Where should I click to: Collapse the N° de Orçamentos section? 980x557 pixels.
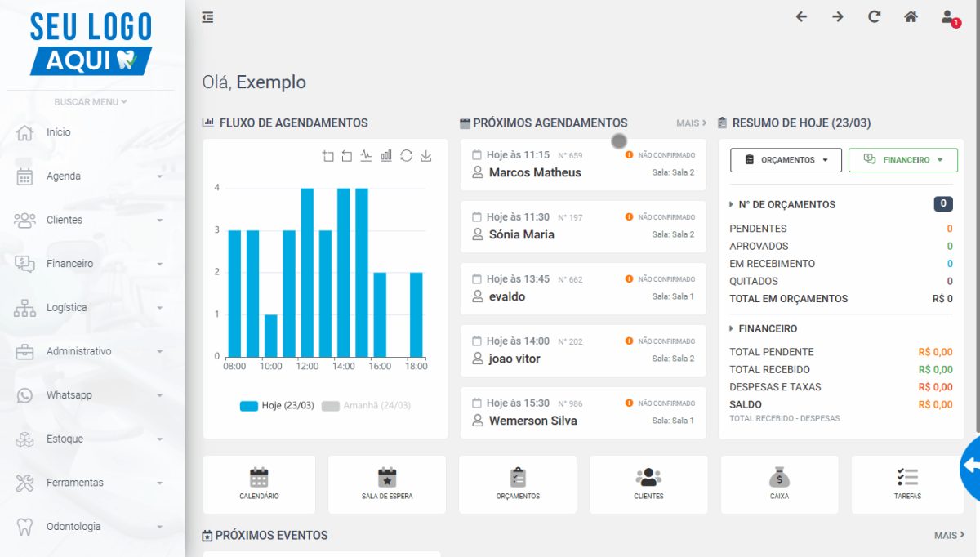[782, 204]
